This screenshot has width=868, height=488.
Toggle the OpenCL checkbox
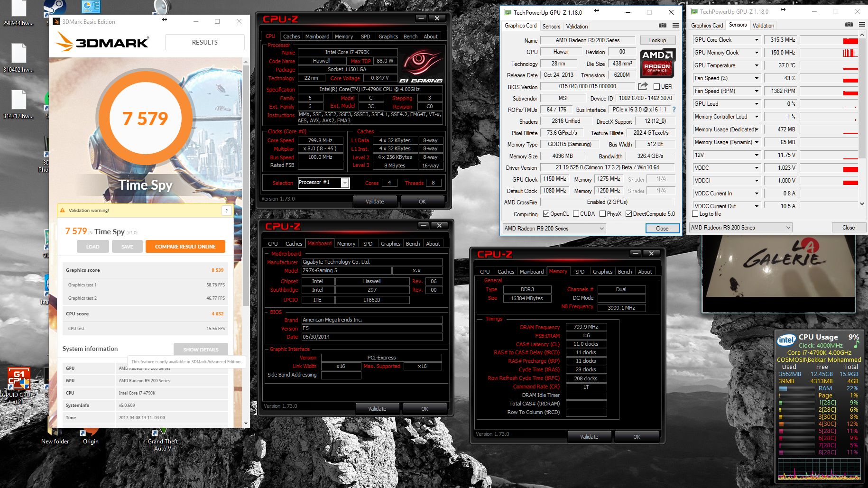pyautogui.click(x=546, y=214)
